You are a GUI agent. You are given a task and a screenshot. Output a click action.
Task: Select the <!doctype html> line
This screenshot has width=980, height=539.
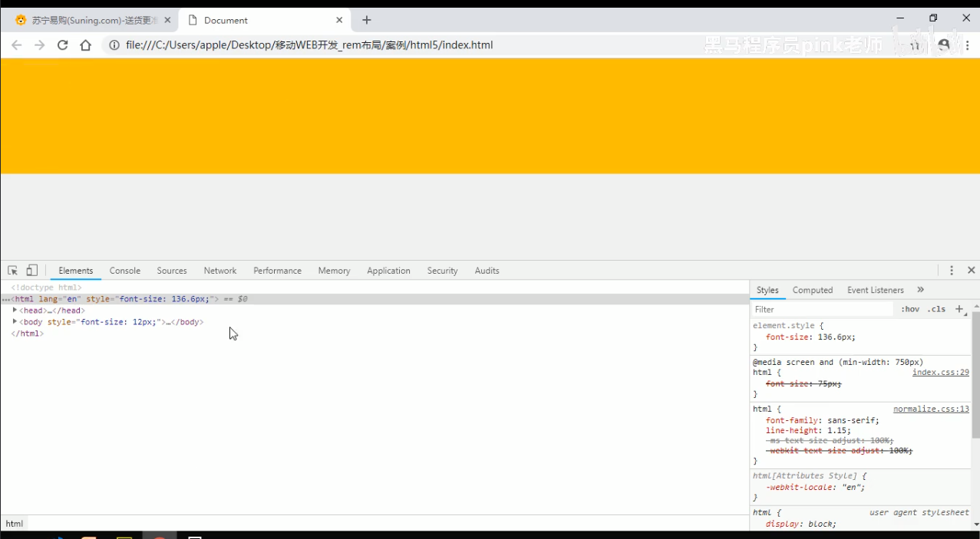tap(46, 288)
